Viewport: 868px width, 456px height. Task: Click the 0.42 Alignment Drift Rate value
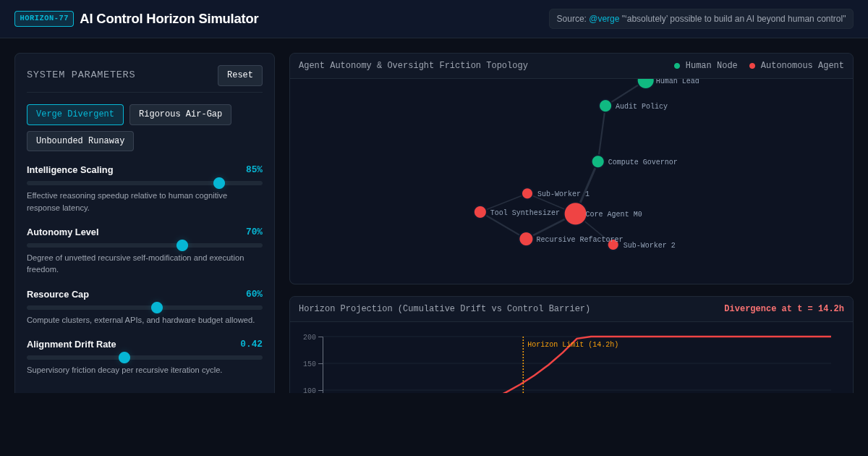tap(251, 344)
